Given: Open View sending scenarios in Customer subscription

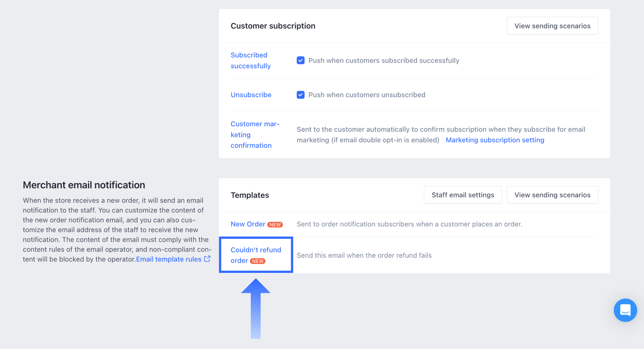Looking at the screenshot, I should (x=552, y=26).
